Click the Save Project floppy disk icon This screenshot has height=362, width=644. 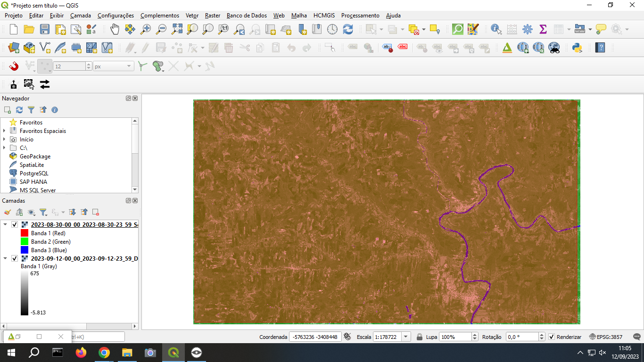coord(45,29)
